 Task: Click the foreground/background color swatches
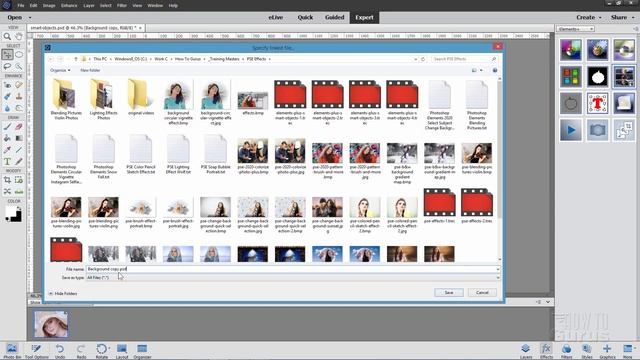pyautogui.click(x=13, y=214)
